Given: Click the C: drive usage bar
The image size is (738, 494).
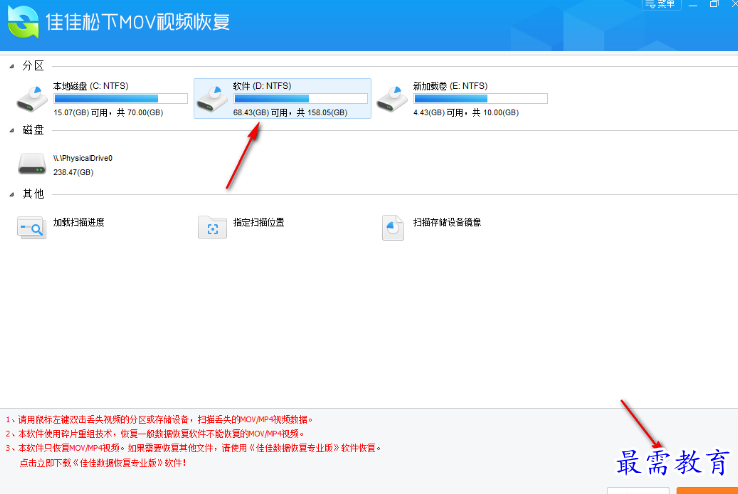Looking at the screenshot, I should coord(120,98).
